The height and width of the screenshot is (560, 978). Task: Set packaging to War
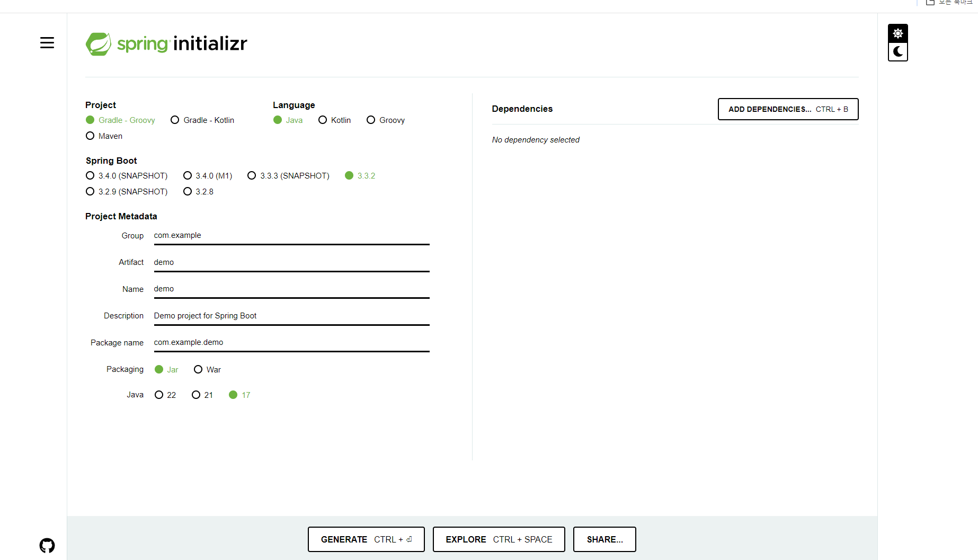(208, 370)
